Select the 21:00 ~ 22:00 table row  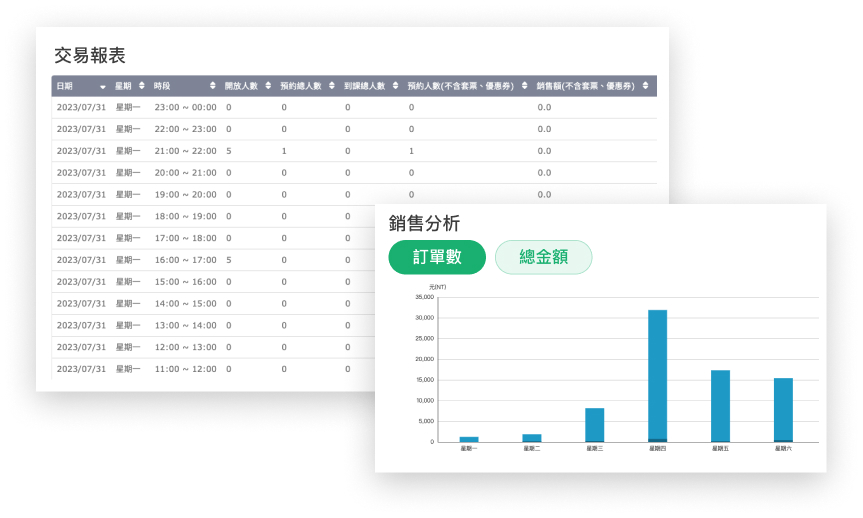pyautogui.click(x=354, y=151)
